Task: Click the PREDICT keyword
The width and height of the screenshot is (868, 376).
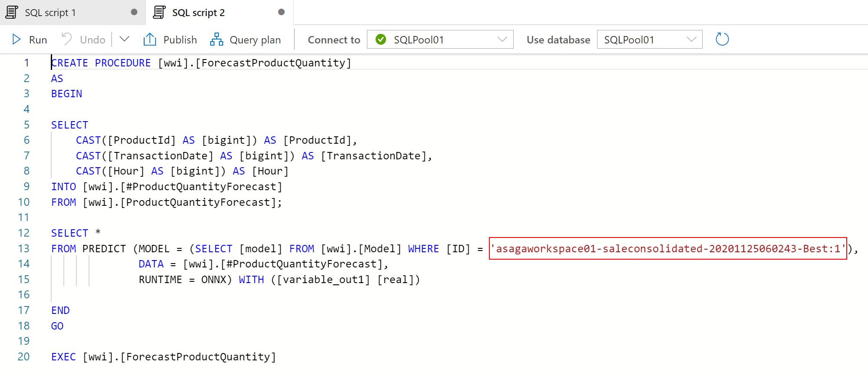Action: click(104, 249)
